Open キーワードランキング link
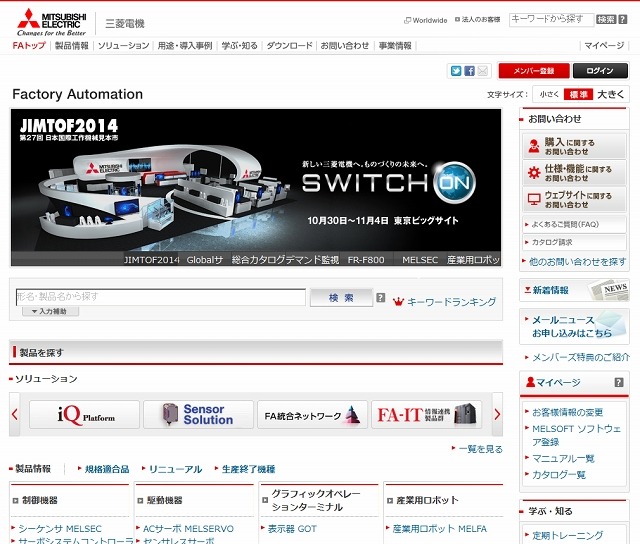Screen dimensions: 640x544 tap(451, 302)
